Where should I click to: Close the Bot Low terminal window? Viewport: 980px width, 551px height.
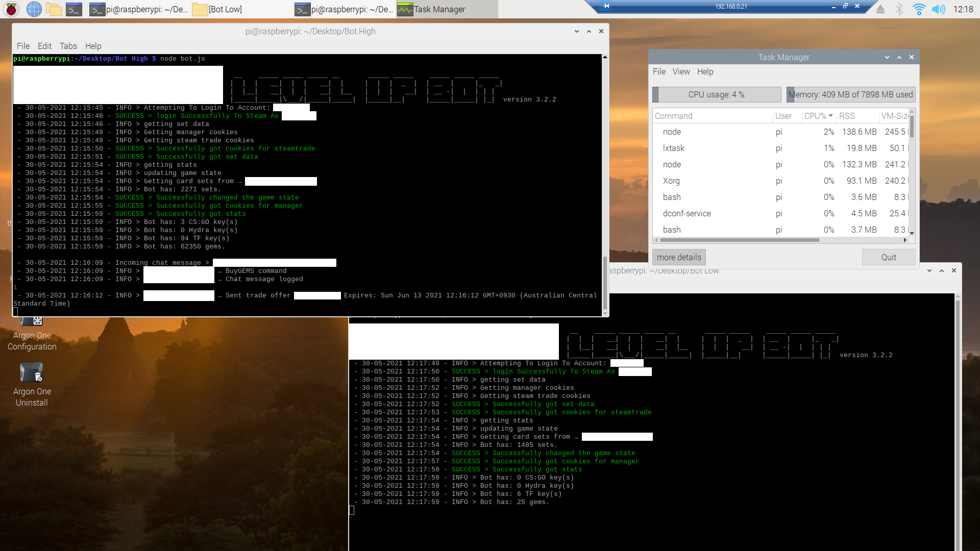tap(954, 270)
